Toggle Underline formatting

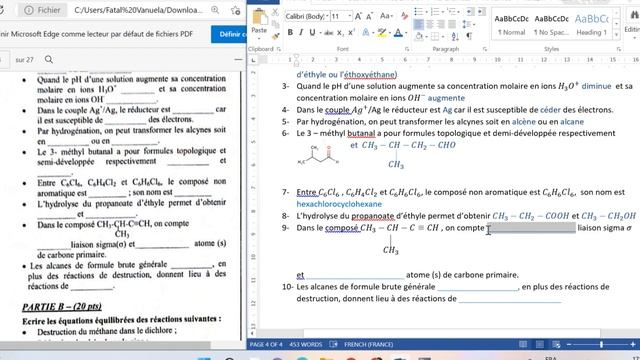point(312,33)
